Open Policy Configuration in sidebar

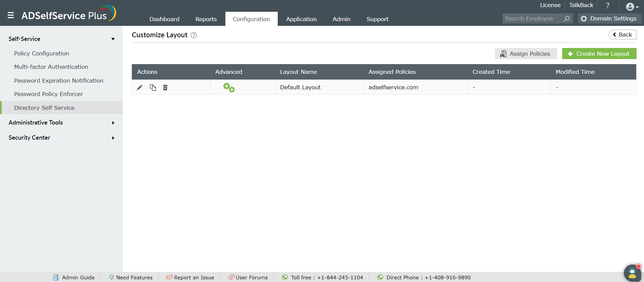tap(42, 53)
